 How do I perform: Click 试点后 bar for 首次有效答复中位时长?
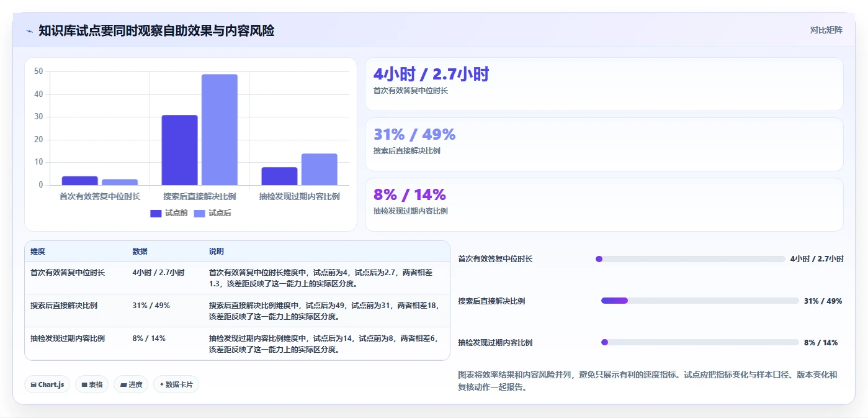click(x=120, y=182)
